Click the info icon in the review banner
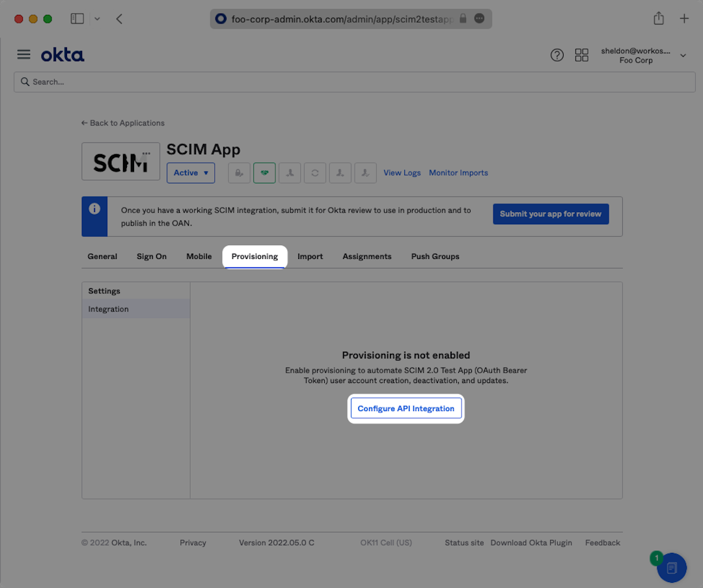Viewport: 703px width, 588px height. (x=94, y=209)
